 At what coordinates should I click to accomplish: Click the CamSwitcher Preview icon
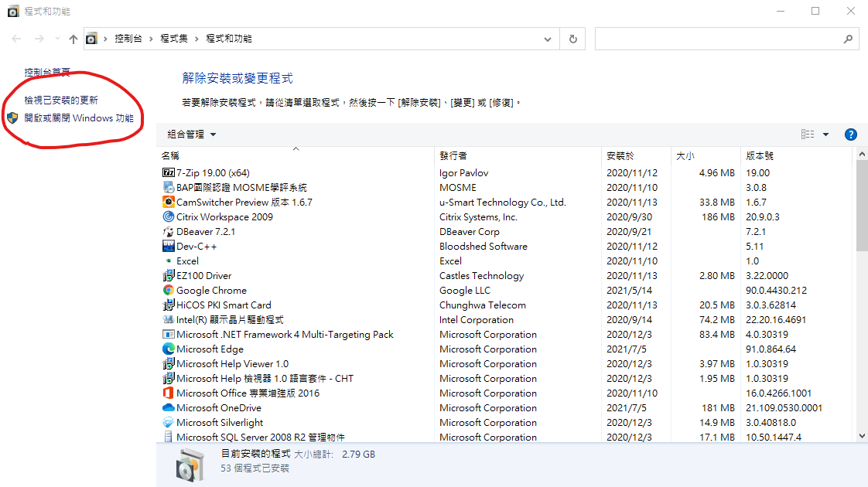click(169, 202)
